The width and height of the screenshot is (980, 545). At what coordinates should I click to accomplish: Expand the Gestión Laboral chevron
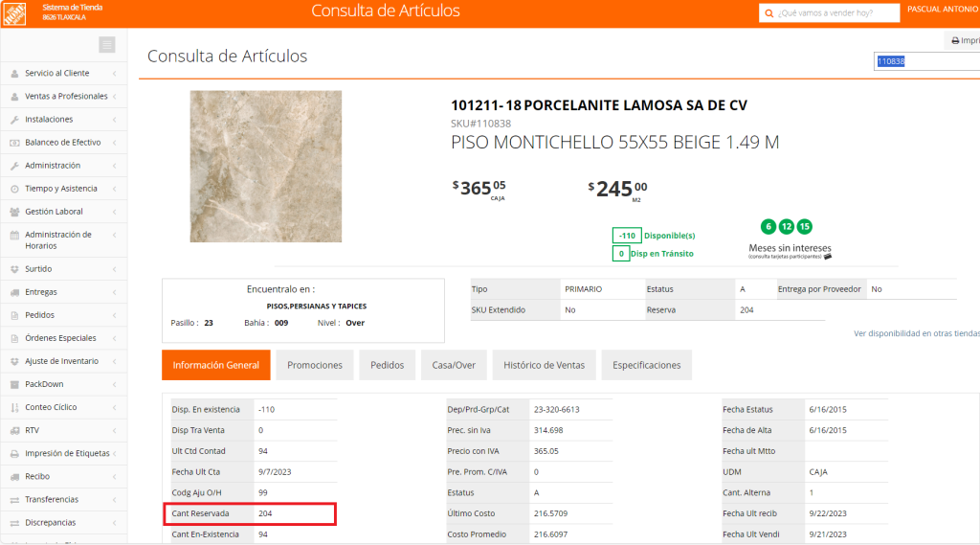[x=115, y=212]
